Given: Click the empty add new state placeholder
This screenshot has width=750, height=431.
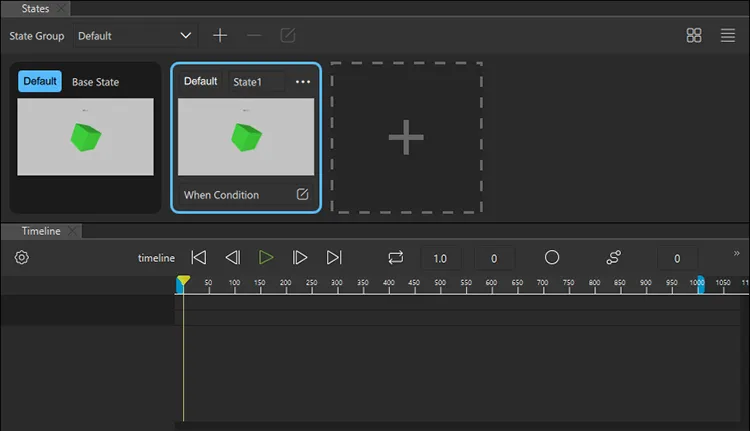Looking at the screenshot, I should (406, 137).
